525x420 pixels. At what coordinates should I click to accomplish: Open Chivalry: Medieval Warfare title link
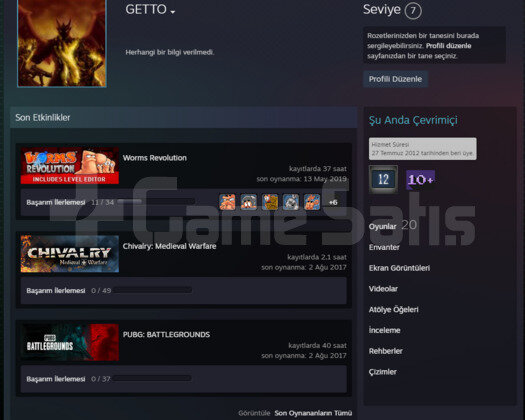(x=169, y=246)
